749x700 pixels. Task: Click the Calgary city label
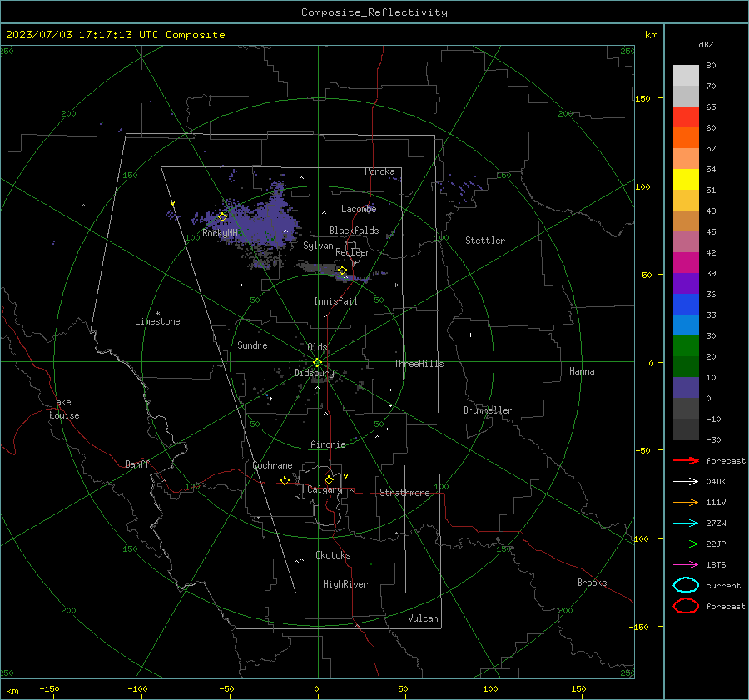pos(325,489)
